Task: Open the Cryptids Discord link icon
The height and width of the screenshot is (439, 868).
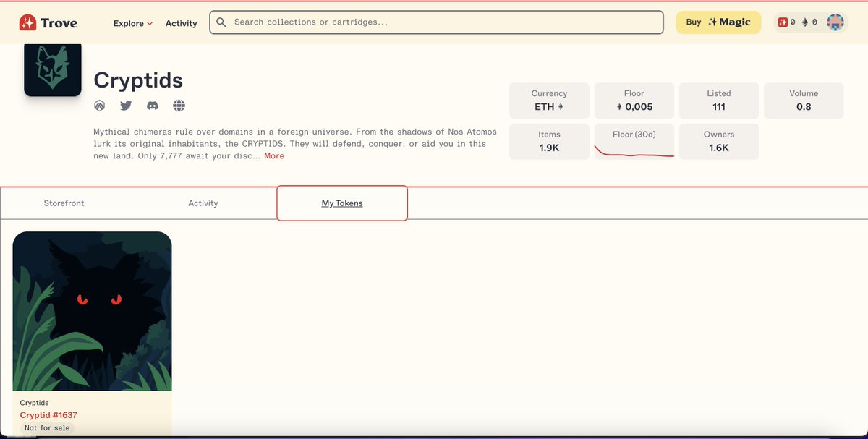Action: (x=153, y=106)
